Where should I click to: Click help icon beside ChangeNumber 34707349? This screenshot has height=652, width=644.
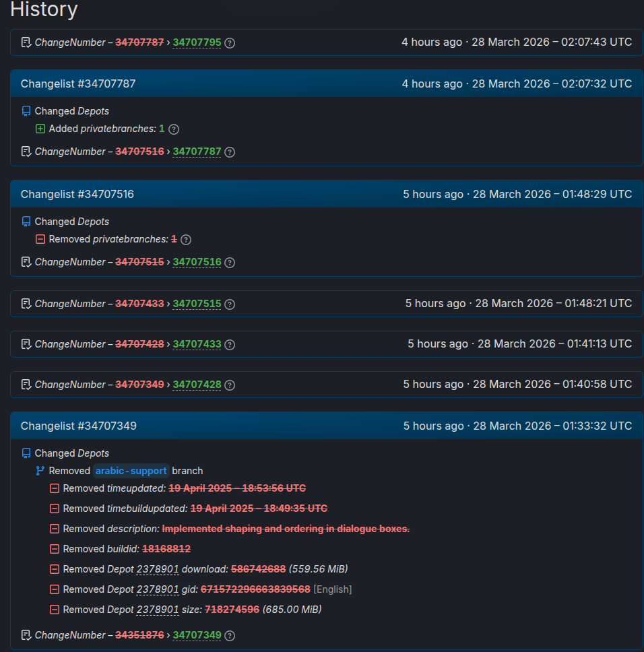coord(230,635)
